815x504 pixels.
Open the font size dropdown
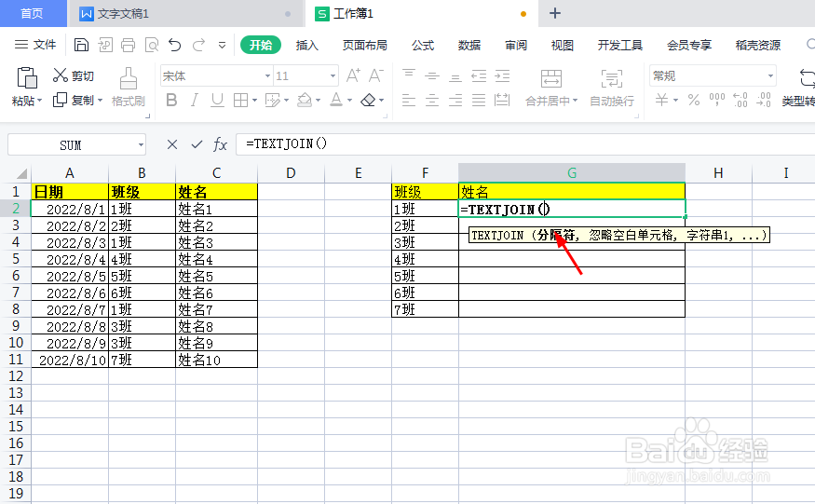click(333, 76)
